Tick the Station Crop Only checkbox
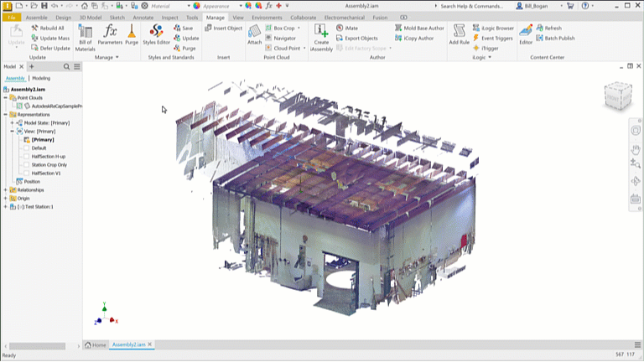 (27, 165)
